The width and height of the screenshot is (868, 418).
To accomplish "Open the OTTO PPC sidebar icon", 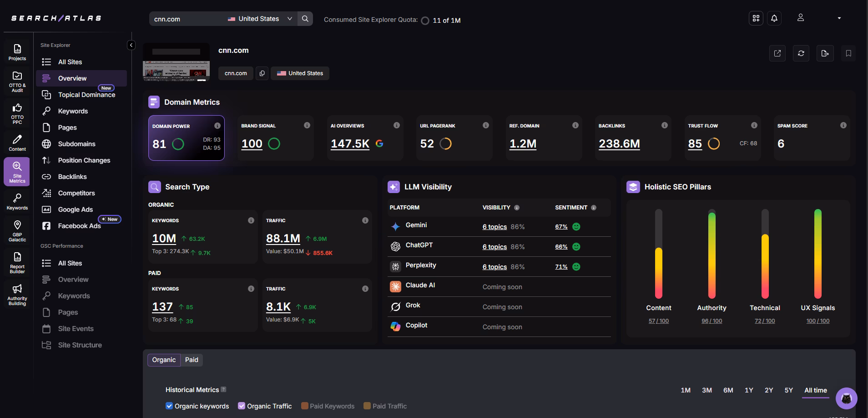I will pyautogui.click(x=17, y=113).
